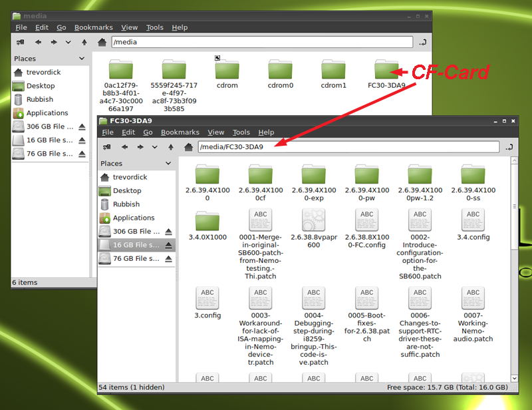Open the FC30-3DA9 folder icon in media window

[386, 69]
